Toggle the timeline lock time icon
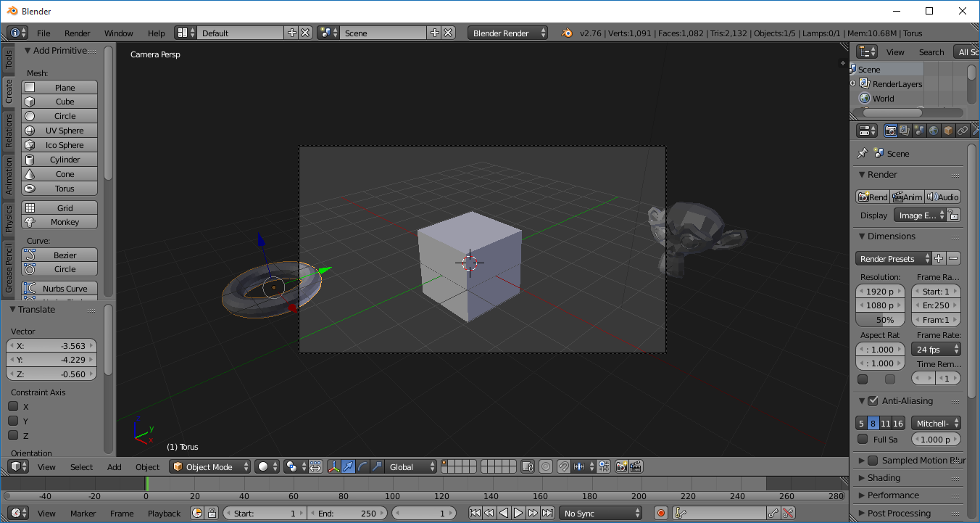Image resolution: width=980 pixels, height=523 pixels. tap(212, 513)
